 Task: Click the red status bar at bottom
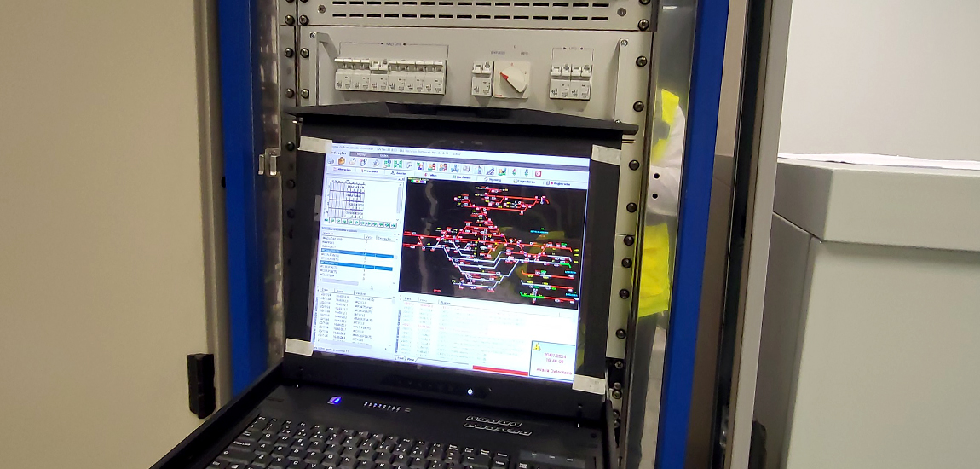click(x=499, y=371)
